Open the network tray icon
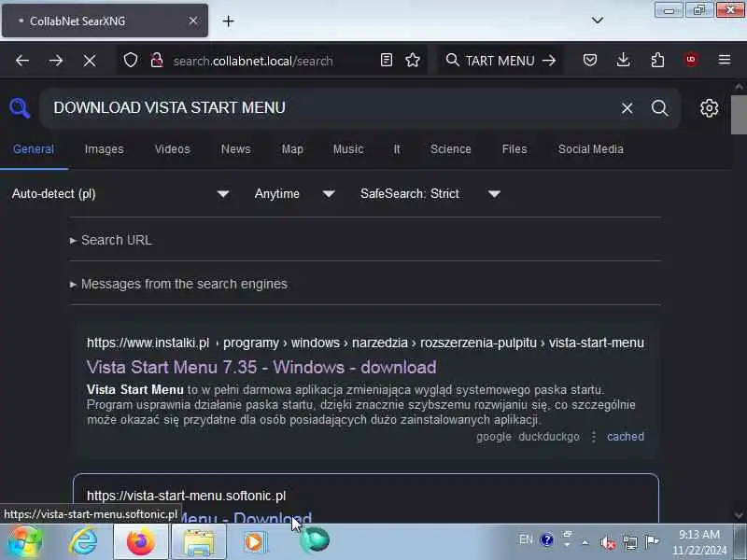 tap(629, 542)
